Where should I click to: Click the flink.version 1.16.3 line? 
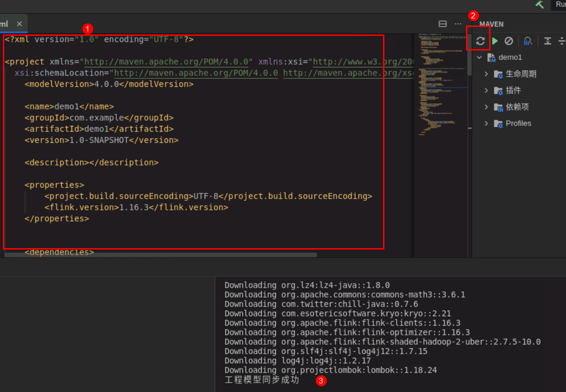point(136,208)
